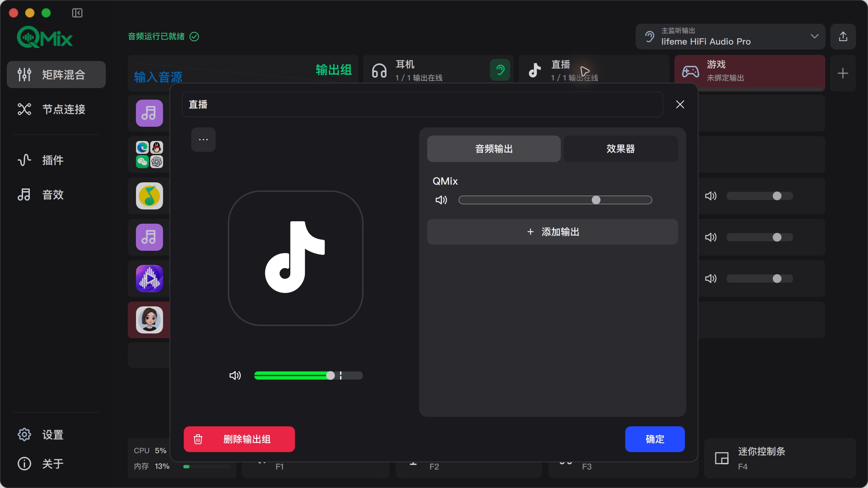This screenshot has height=488, width=868.
Task: Select the multi-app source with Edge and WeChat
Action: click(149, 155)
